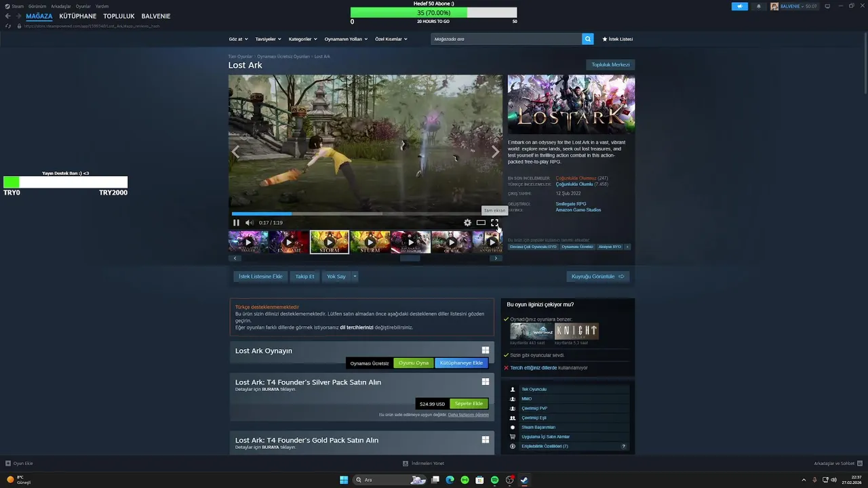Open the Görünüm menu

tap(37, 6)
